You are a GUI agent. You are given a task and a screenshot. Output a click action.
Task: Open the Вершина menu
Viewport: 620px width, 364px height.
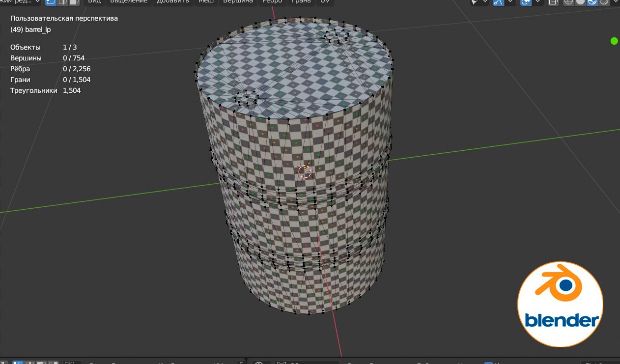coord(238,1)
